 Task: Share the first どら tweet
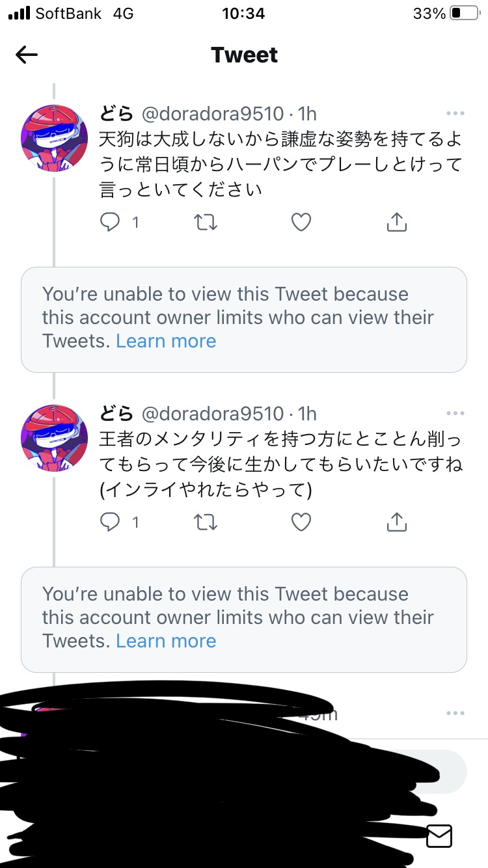(396, 223)
